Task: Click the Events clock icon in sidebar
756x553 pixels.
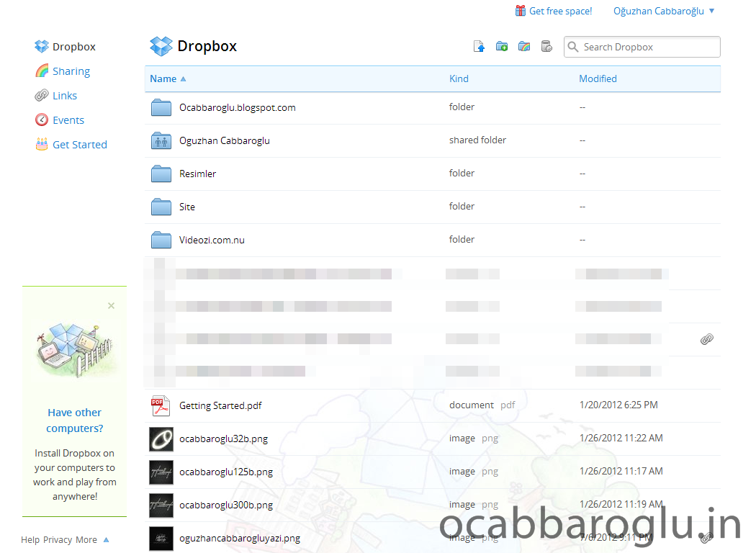Action: click(x=42, y=120)
